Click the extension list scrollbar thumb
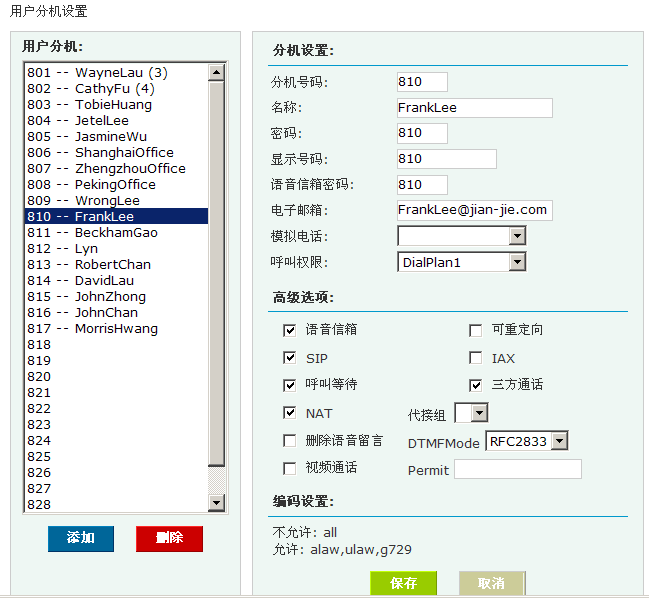The height and width of the screenshot is (598, 649). click(216, 273)
